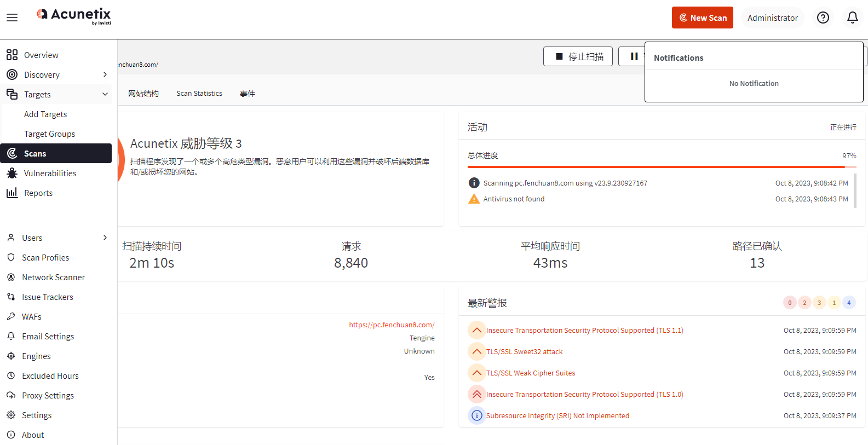Click the Targets sidebar icon
The height and width of the screenshot is (445, 868).
pos(12,94)
